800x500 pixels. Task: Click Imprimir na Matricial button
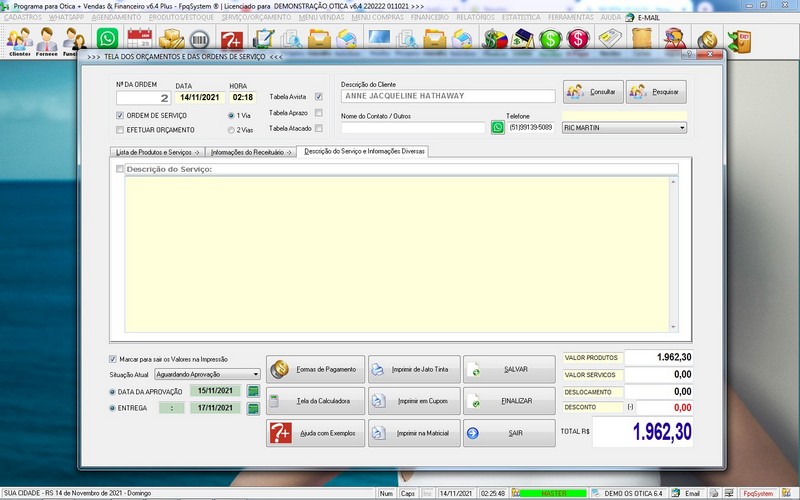414,433
